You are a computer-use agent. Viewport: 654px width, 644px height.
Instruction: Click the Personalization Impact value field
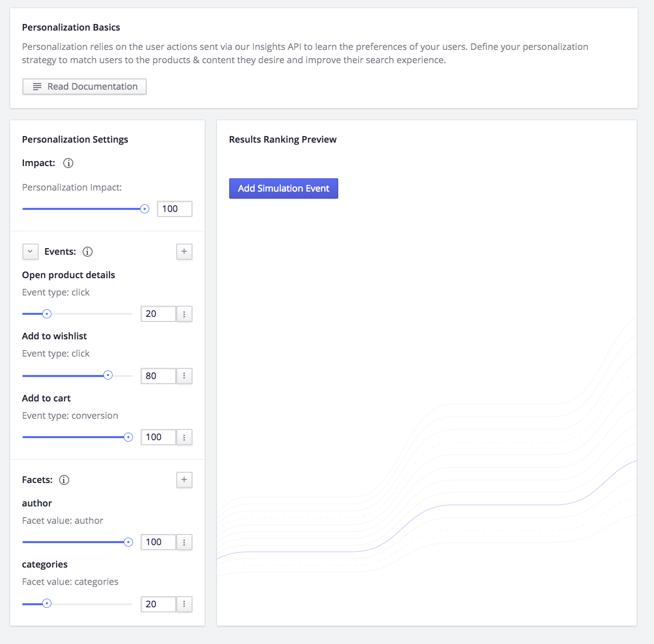[x=175, y=209]
